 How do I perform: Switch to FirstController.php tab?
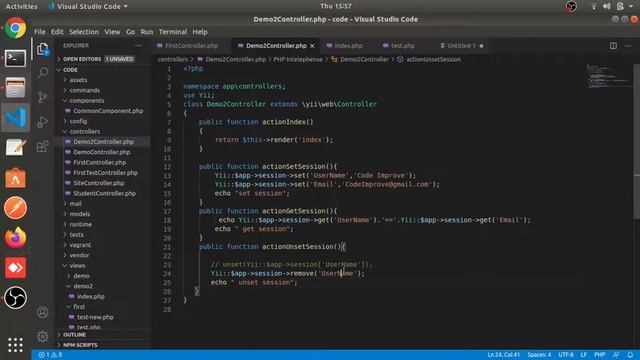191,46
